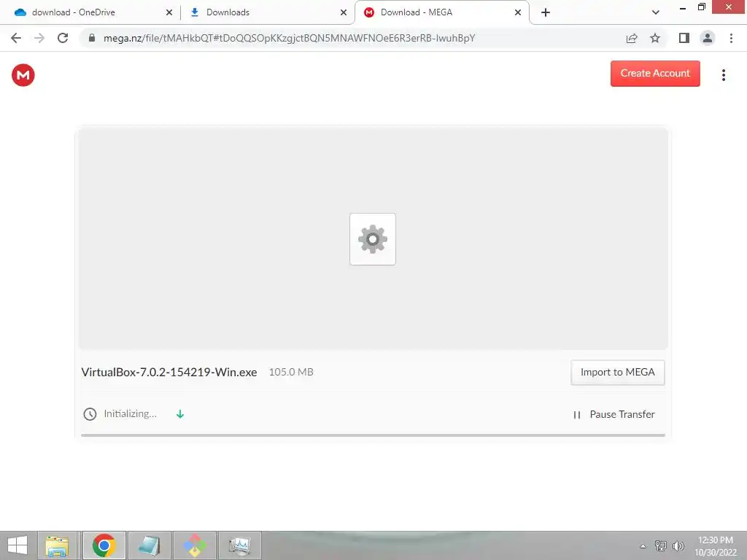Open the system monitor taskbar app

click(239, 545)
